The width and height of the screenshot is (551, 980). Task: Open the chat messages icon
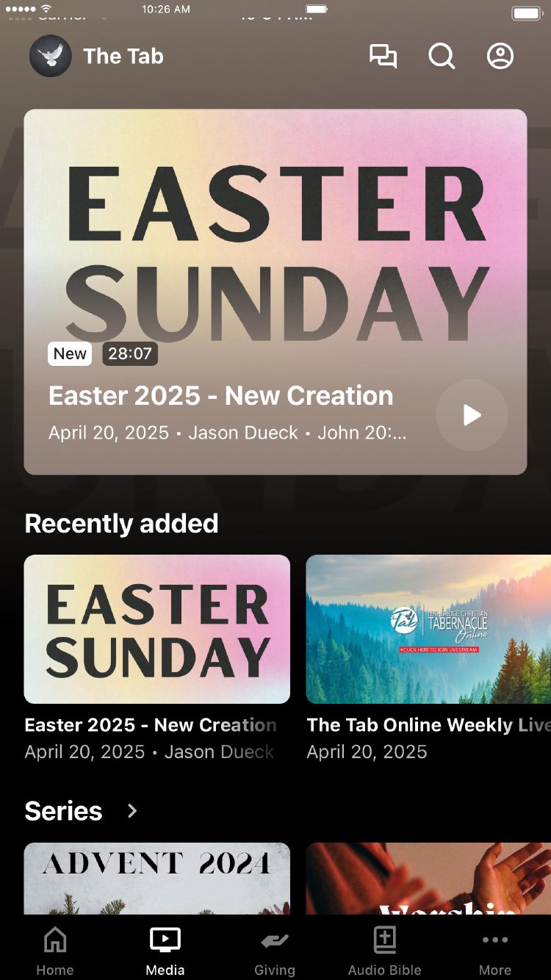point(383,57)
